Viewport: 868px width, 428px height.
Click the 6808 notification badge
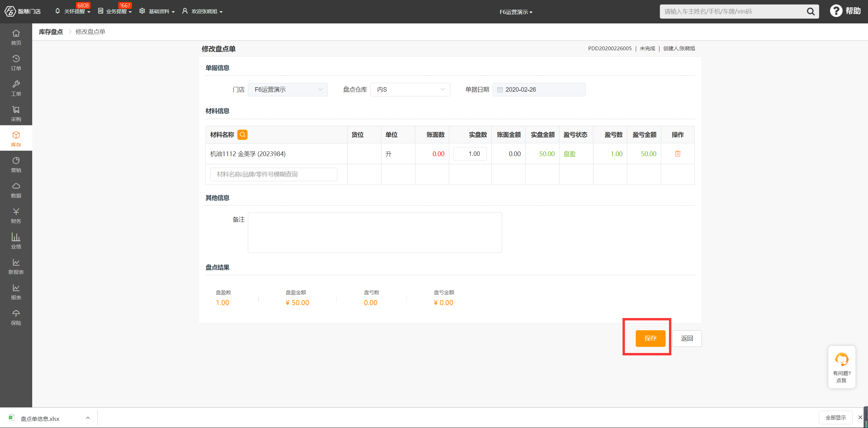(83, 5)
